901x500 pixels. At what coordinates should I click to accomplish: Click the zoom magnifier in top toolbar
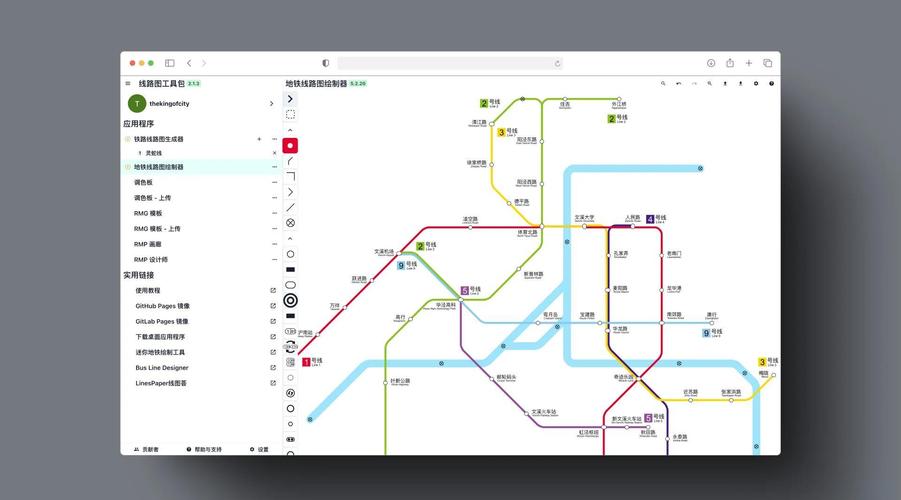[710, 83]
